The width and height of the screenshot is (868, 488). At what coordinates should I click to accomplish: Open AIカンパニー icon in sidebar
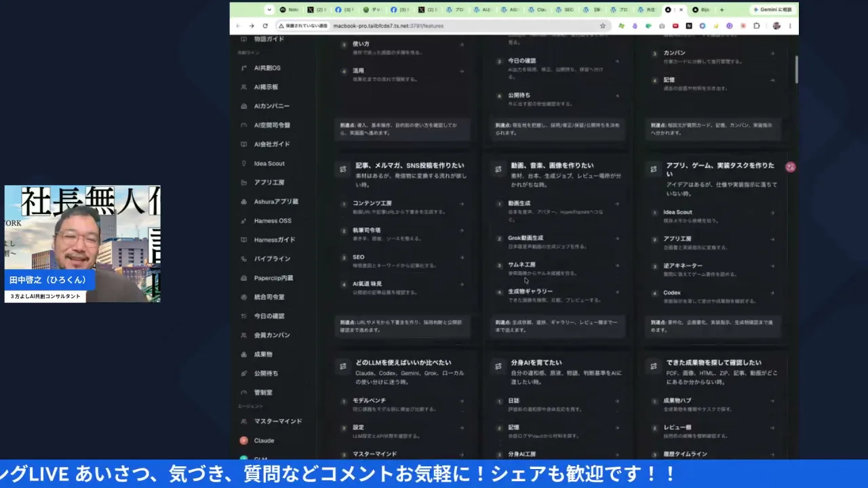244,106
